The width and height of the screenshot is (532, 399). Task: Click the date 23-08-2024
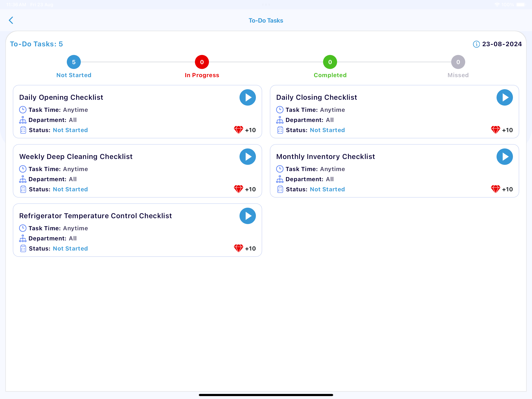(x=502, y=44)
